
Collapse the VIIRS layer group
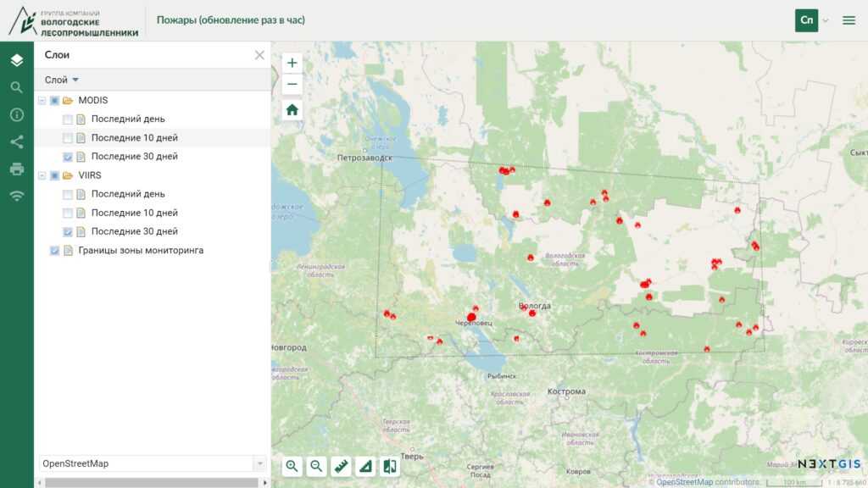tap(42, 176)
